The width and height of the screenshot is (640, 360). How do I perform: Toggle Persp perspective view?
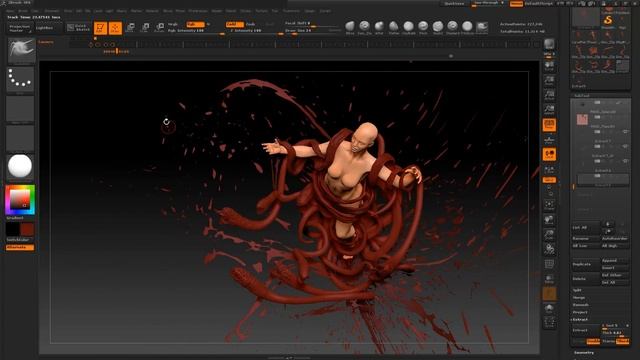pyautogui.click(x=549, y=125)
